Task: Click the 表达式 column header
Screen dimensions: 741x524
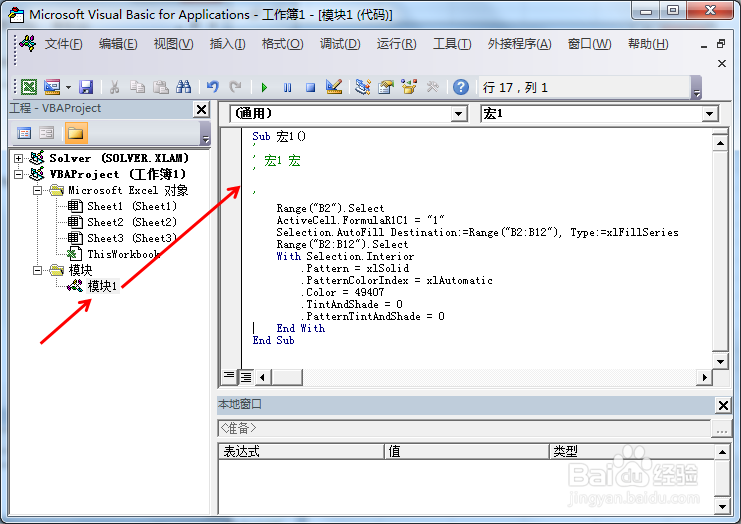Action: pyautogui.click(x=301, y=451)
